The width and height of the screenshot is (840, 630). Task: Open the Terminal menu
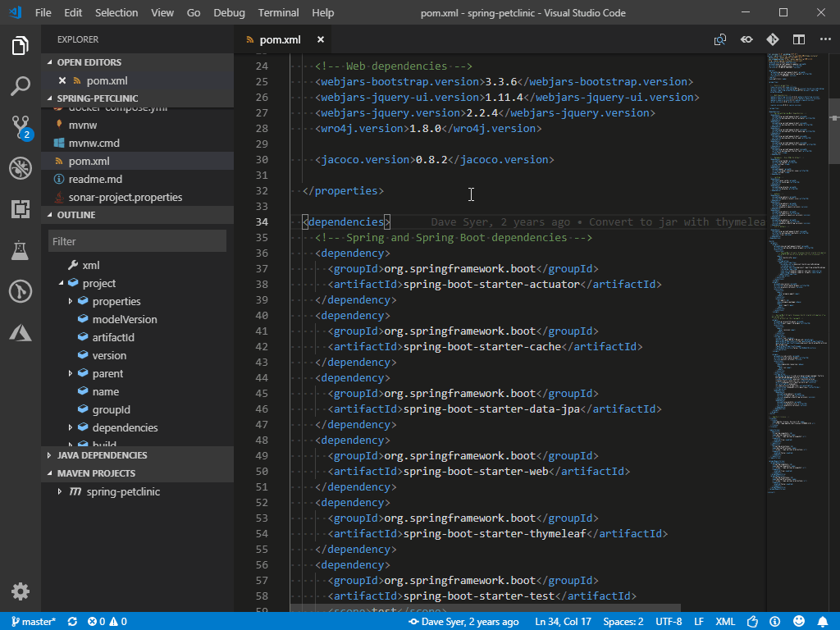(278, 12)
